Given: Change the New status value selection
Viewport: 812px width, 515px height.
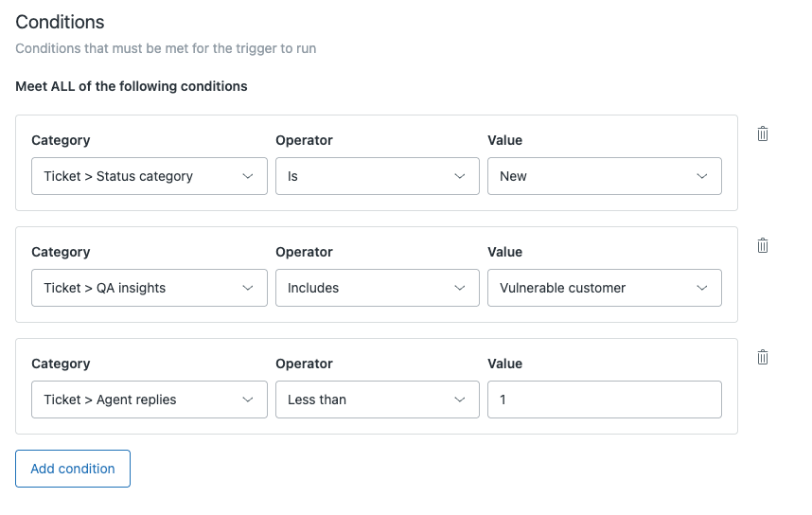Looking at the screenshot, I should 604,177.
